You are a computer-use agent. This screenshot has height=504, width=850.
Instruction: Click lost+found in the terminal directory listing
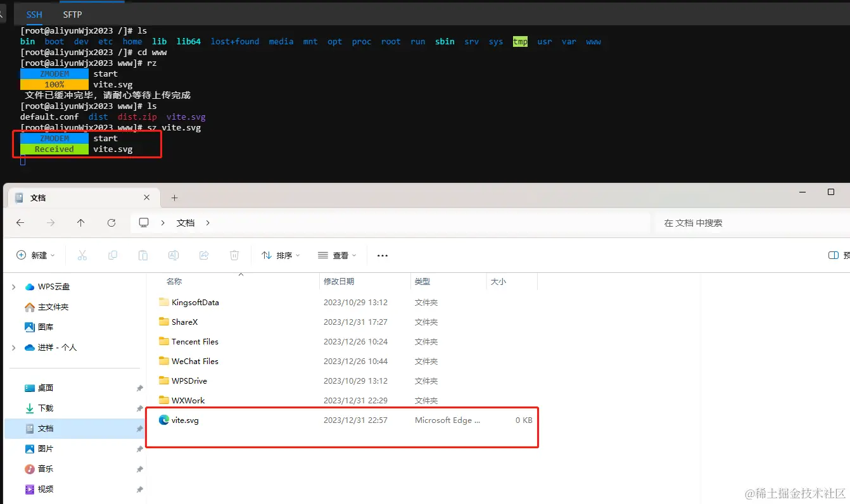tap(235, 41)
